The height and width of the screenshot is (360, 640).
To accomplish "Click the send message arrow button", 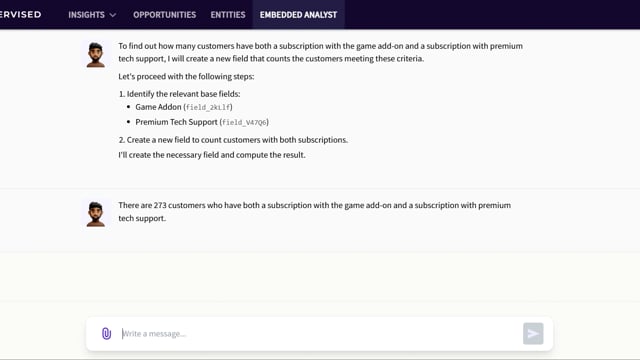I will coord(533,333).
